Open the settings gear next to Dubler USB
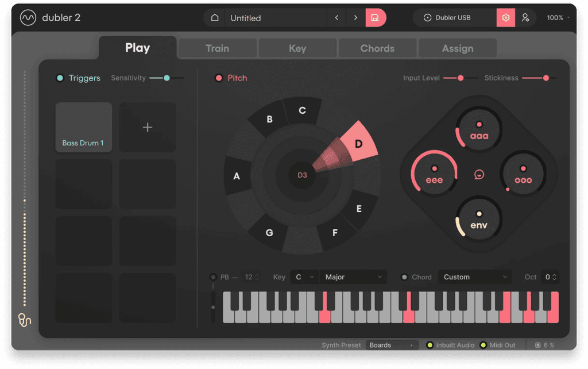Screen dimensions: 588x369 tap(506, 18)
